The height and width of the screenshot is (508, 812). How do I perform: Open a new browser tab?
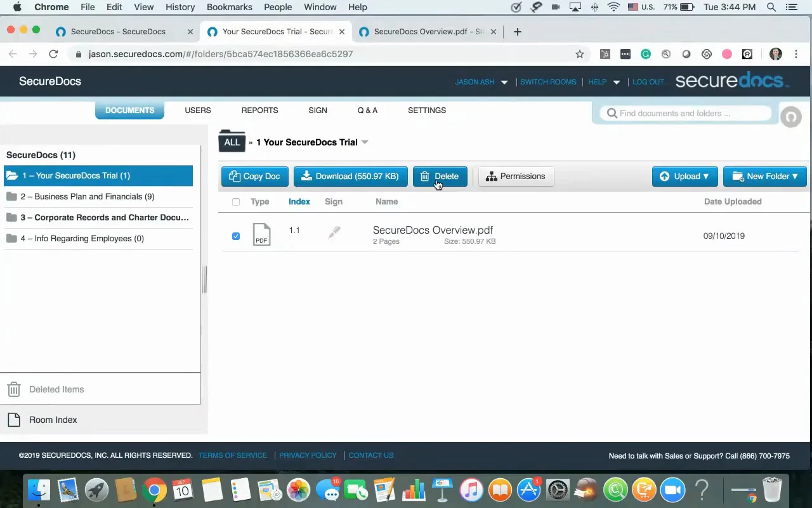pos(518,32)
